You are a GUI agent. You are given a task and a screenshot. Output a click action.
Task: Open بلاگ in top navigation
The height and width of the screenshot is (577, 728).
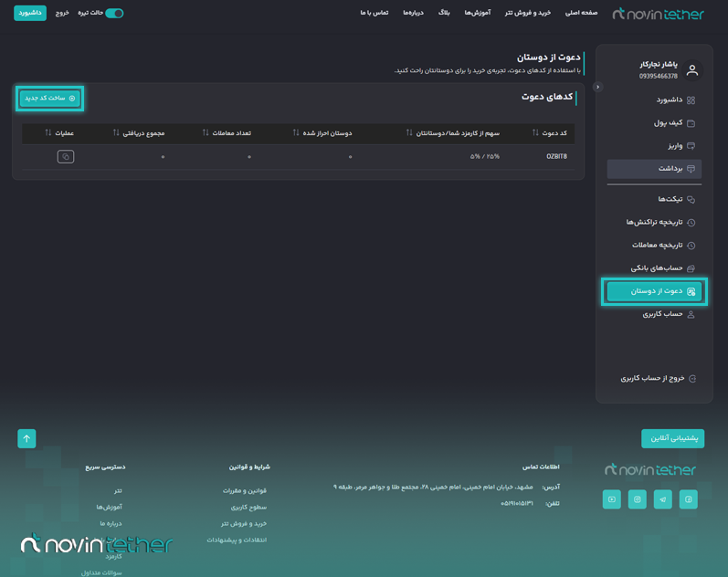[x=444, y=13]
